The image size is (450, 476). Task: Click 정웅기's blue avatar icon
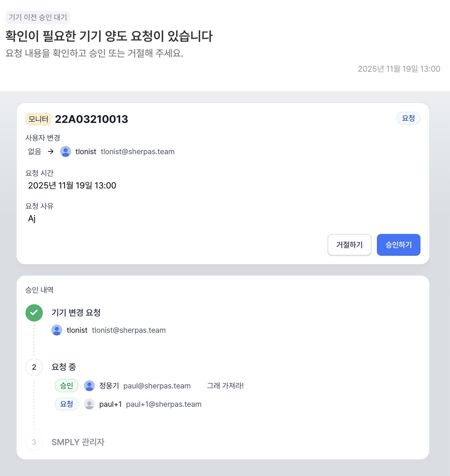click(x=89, y=386)
